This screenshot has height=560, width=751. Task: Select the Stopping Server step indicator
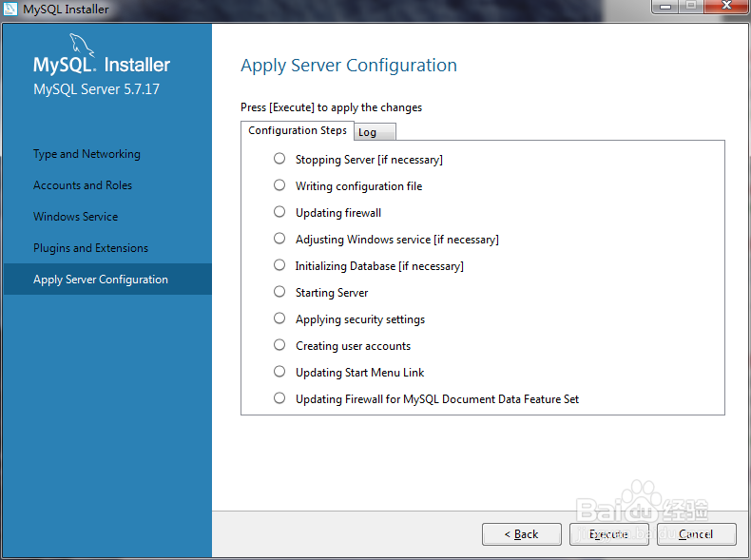(279, 159)
